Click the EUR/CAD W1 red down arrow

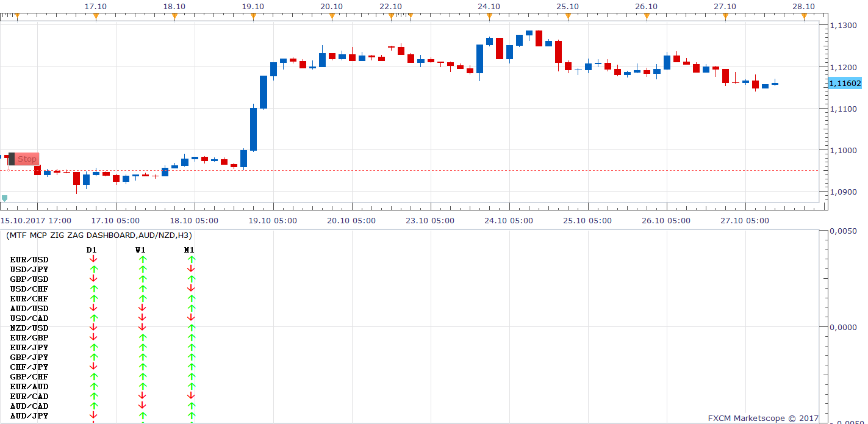(x=142, y=396)
